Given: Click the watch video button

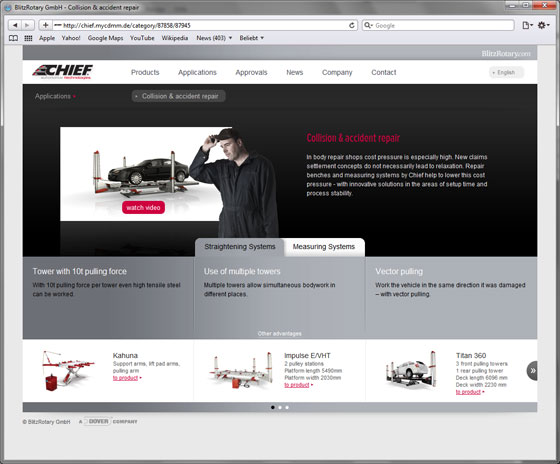Looking at the screenshot, I should coord(143,208).
